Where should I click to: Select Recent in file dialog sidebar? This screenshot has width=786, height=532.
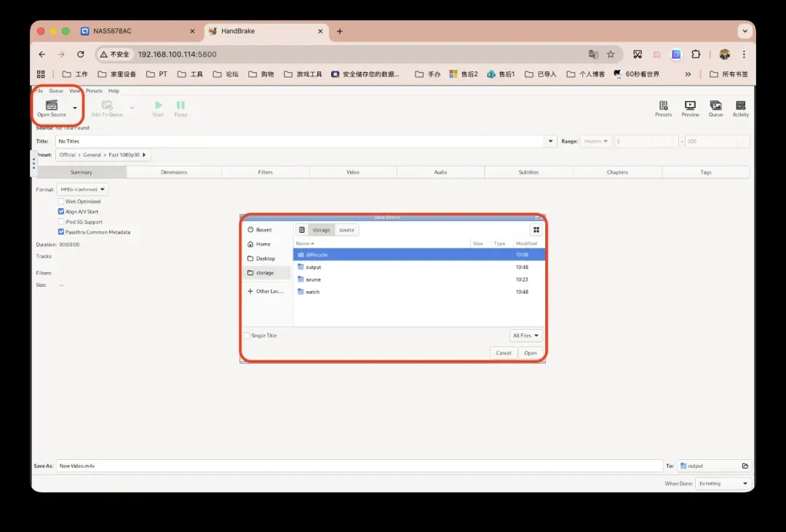(263, 230)
